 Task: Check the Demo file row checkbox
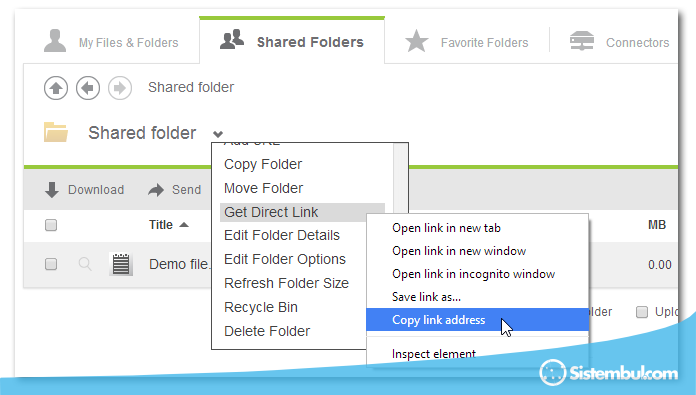click(51, 264)
